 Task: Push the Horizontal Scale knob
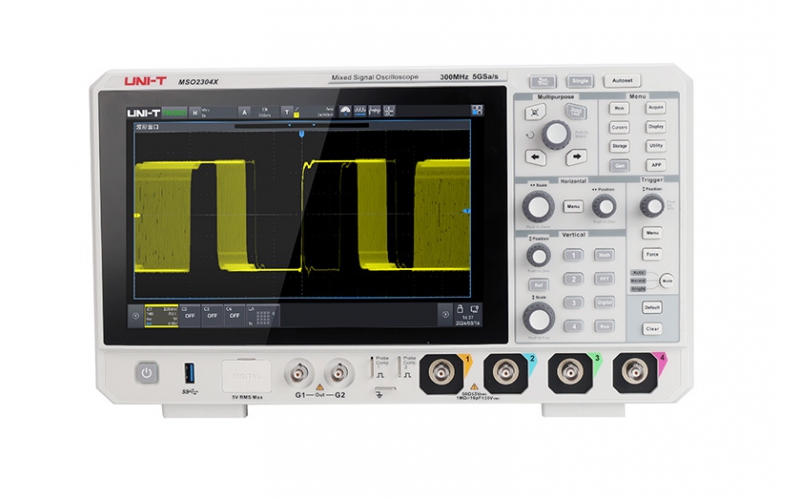pyautogui.click(x=538, y=207)
